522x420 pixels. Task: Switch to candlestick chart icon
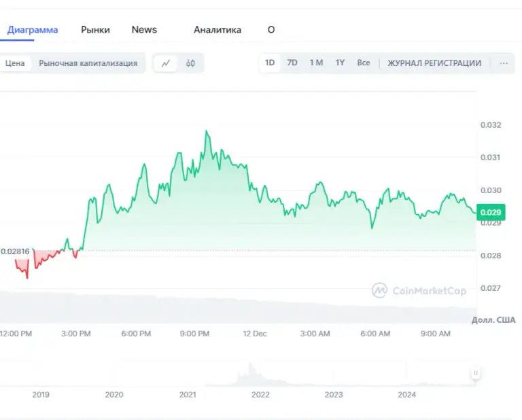(x=190, y=63)
